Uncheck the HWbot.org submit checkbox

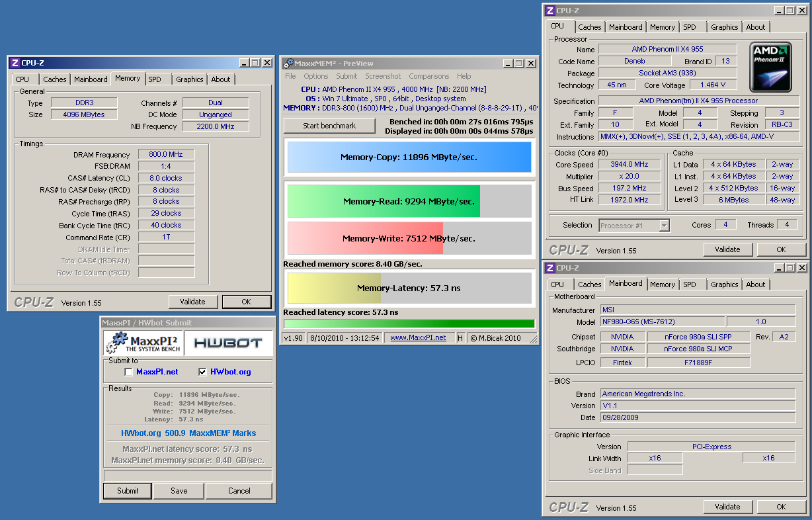[x=202, y=372]
